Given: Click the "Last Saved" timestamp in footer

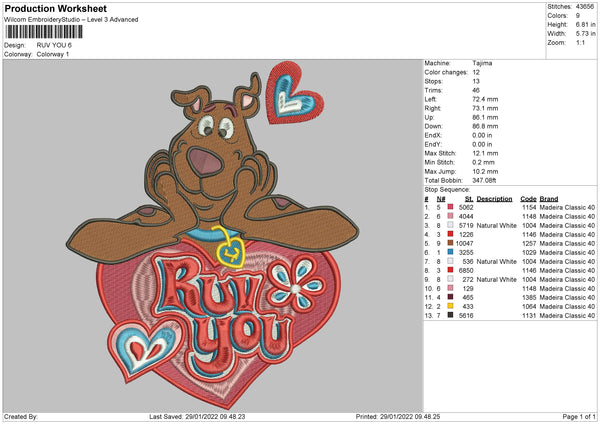Looking at the screenshot, I should tap(197, 416).
